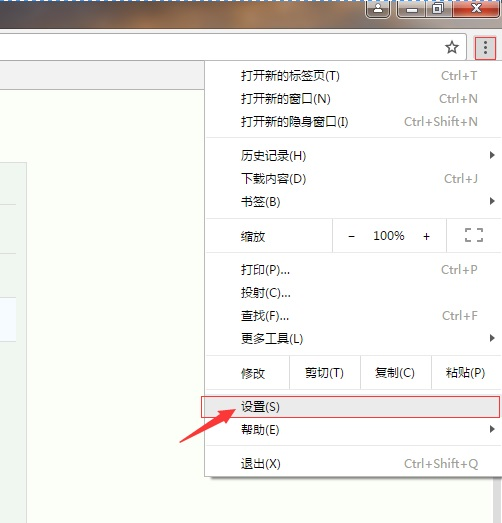The width and height of the screenshot is (502, 523).
Task: Expand the 更多工具(L) submenu arrow
Action: click(x=492, y=338)
